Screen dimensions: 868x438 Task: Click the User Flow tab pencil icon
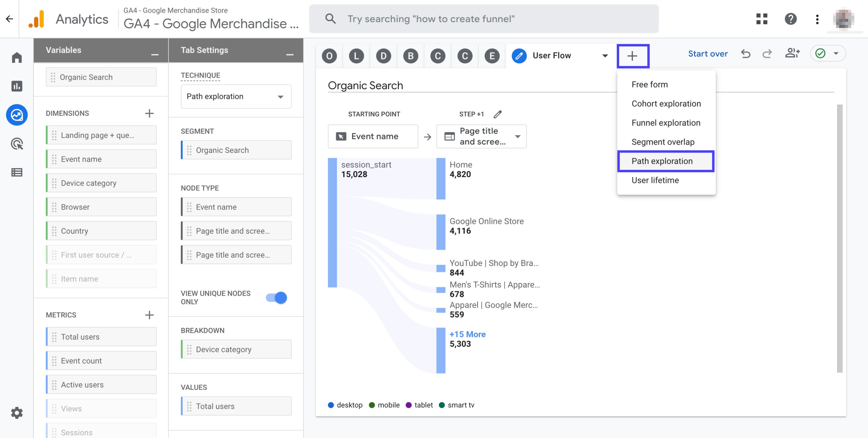pos(519,56)
